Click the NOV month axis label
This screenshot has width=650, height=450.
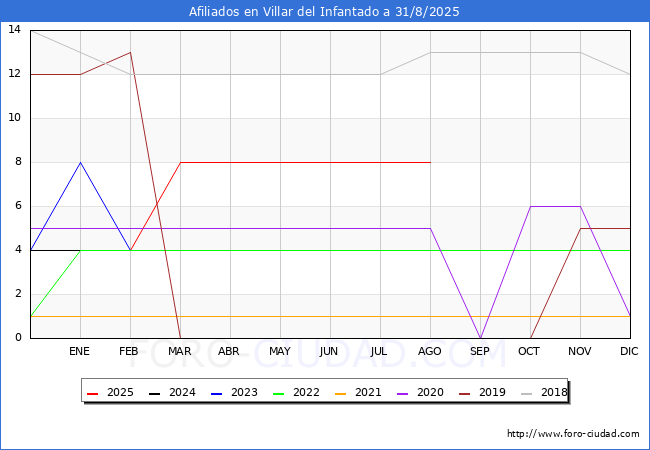tap(580, 351)
